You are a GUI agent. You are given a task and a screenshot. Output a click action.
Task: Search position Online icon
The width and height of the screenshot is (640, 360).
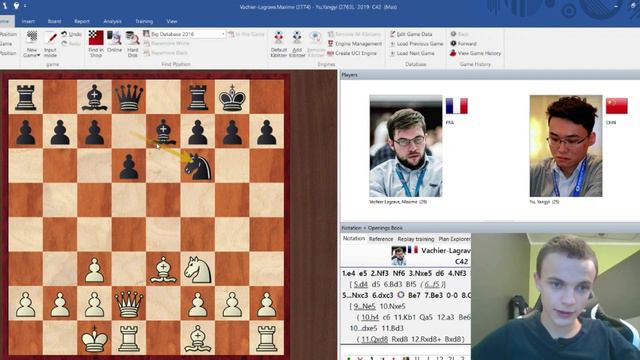(x=114, y=38)
